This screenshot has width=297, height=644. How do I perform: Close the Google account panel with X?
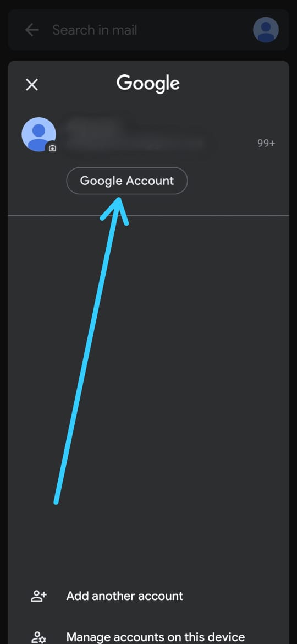[31, 85]
